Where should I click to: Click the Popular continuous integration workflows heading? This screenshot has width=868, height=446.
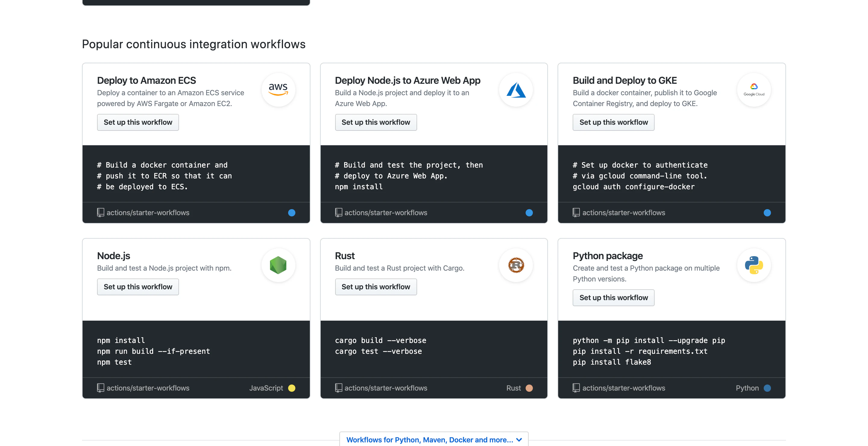(x=194, y=44)
